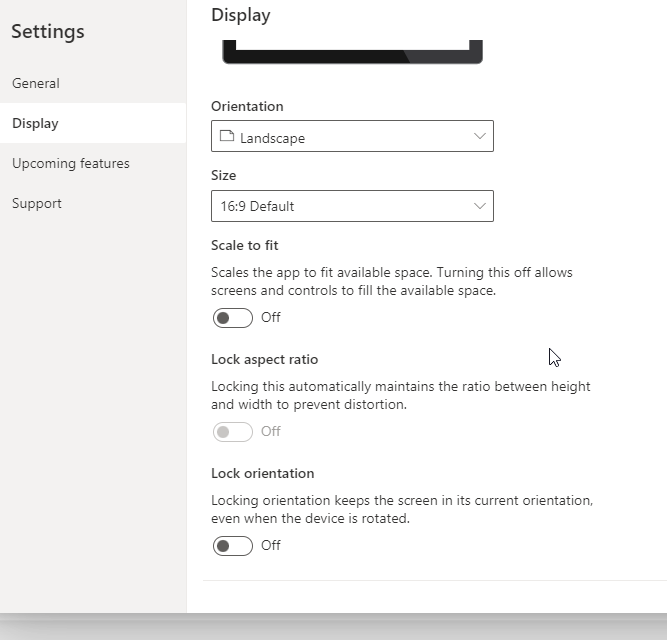Screen dimensions: 667x640
Task: Click the Off label next to Lock orientation
Action: tap(271, 546)
